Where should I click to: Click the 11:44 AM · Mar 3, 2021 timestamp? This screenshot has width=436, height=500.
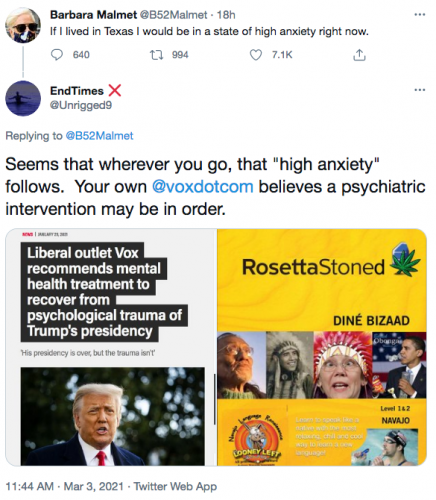[x=65, y=486]
